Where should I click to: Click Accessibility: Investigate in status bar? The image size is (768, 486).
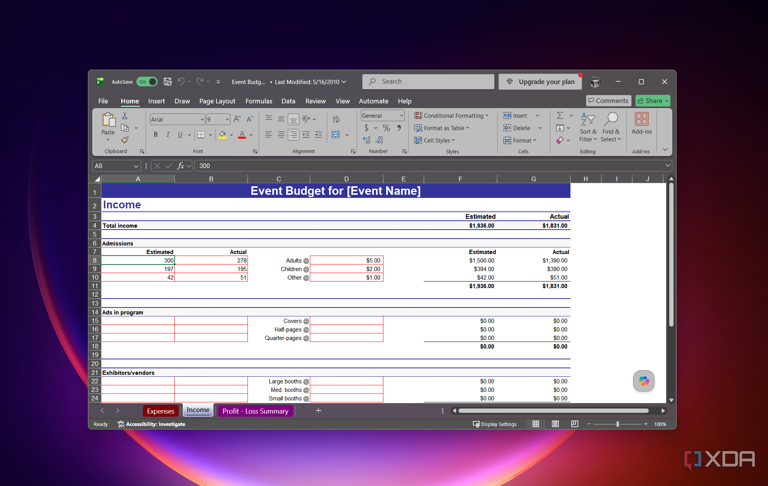[x=151, y=424]
